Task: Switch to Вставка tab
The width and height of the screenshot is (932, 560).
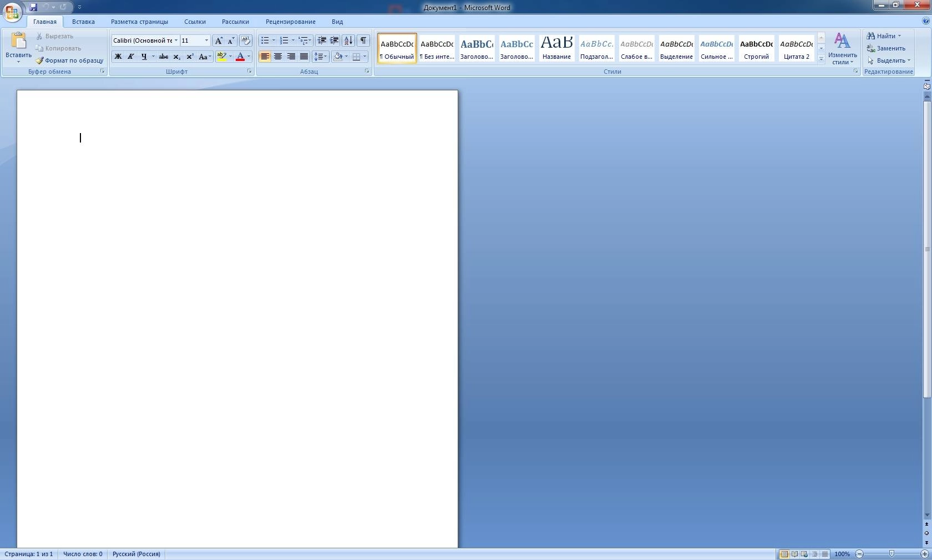Action: click(83, 22)
